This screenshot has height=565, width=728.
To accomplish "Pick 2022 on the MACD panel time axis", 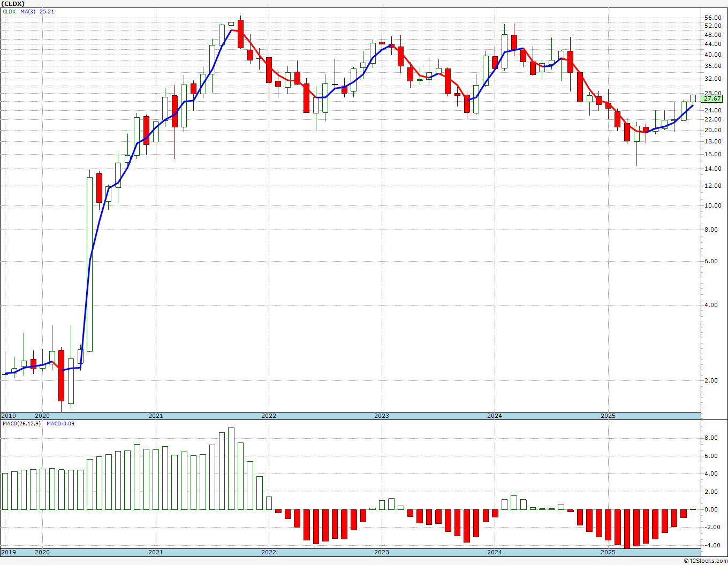I will (269, 552).
